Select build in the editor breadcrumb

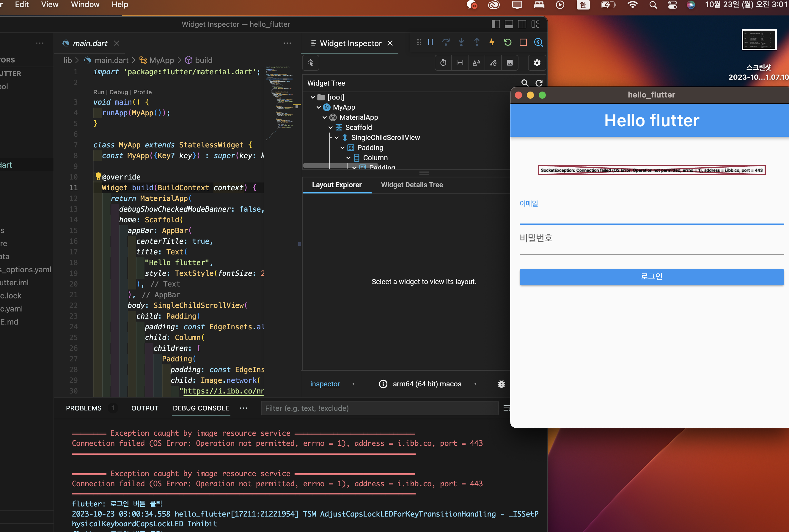coord(204,60)
